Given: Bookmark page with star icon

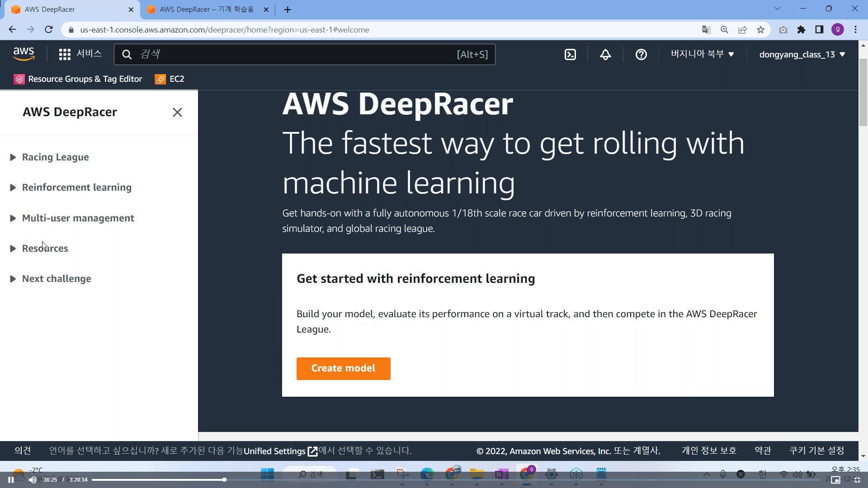Looking at the screenshot, I should pyautogui.click(x=760, y=30).
